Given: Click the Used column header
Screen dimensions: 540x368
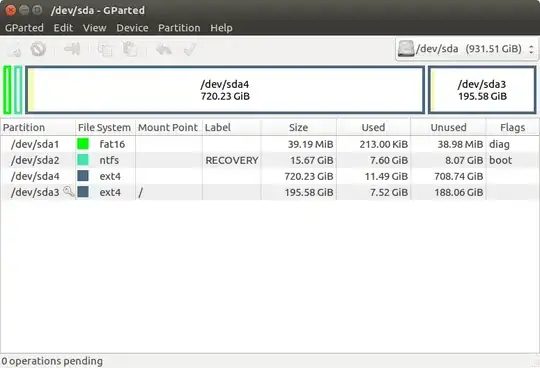Looking at the screenshot, I should (373, 127).
